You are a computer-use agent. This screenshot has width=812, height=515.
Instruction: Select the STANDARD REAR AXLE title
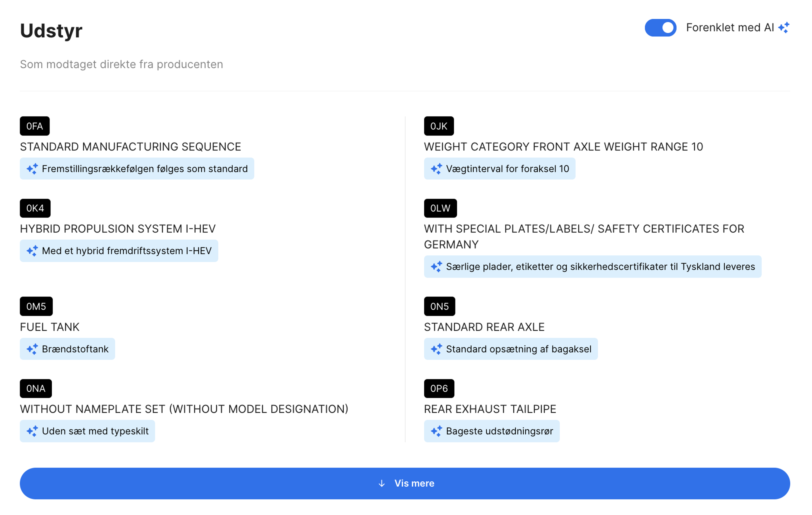pyautogui.click(x=484, y=327)
